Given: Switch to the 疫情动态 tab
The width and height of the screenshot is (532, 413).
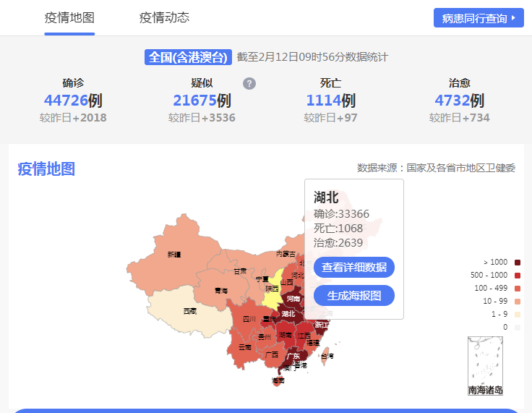Looking at the screenshot, I should 164,18.
